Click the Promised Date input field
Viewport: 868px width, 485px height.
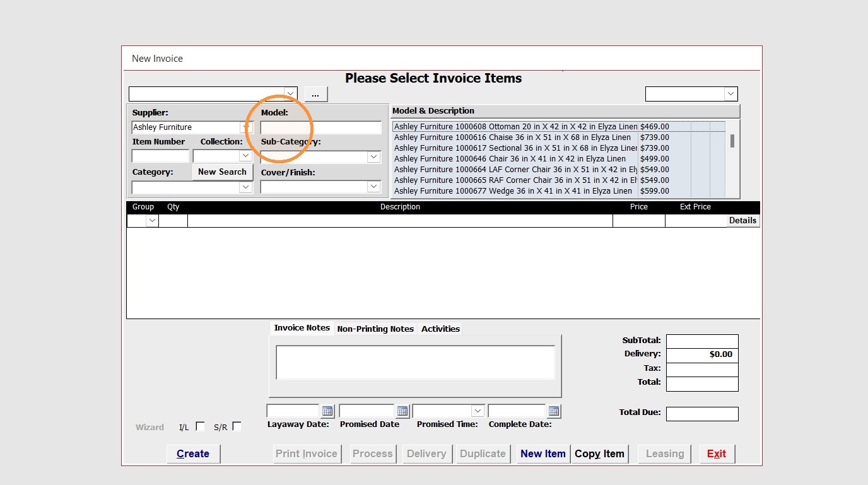point(368,411)
